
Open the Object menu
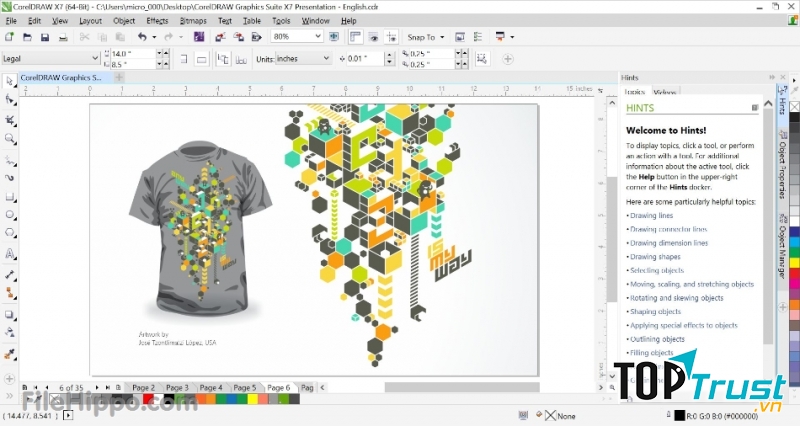(124, 21)
